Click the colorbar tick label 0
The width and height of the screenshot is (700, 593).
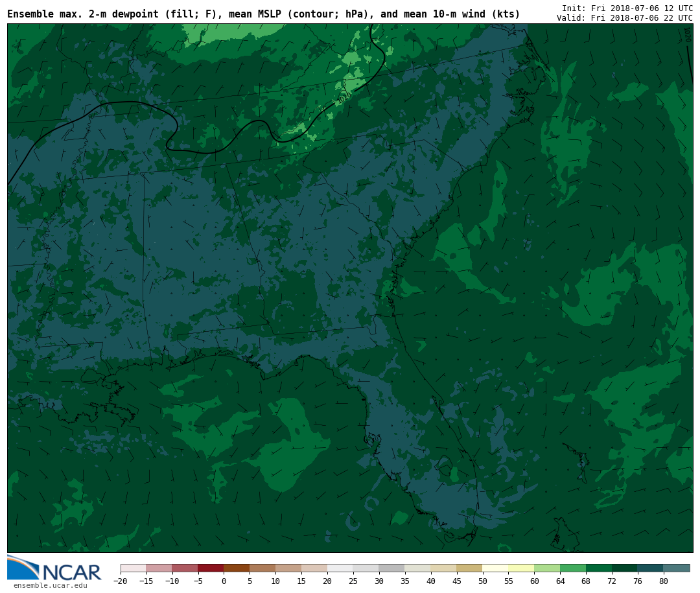tap(224, 581)
